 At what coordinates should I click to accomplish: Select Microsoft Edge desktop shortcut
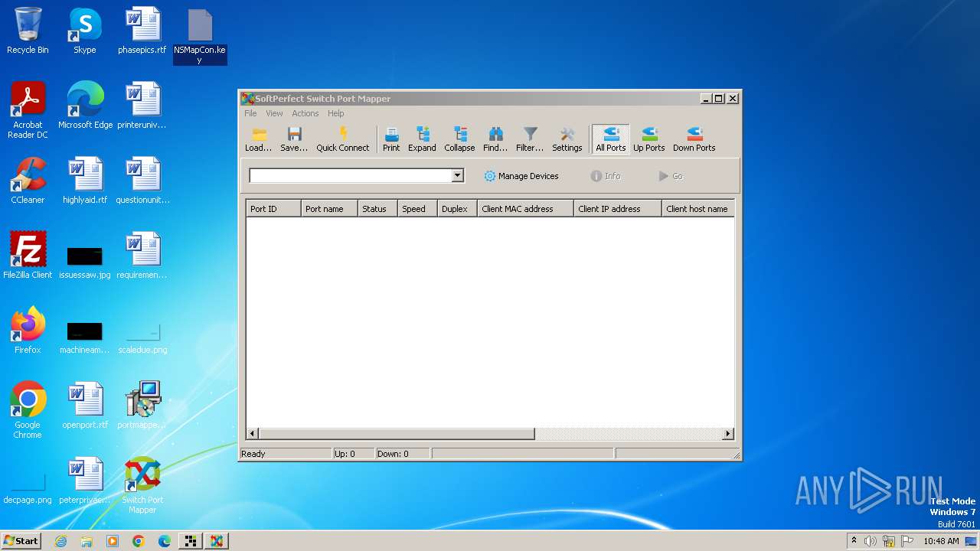tap(85, 106)
